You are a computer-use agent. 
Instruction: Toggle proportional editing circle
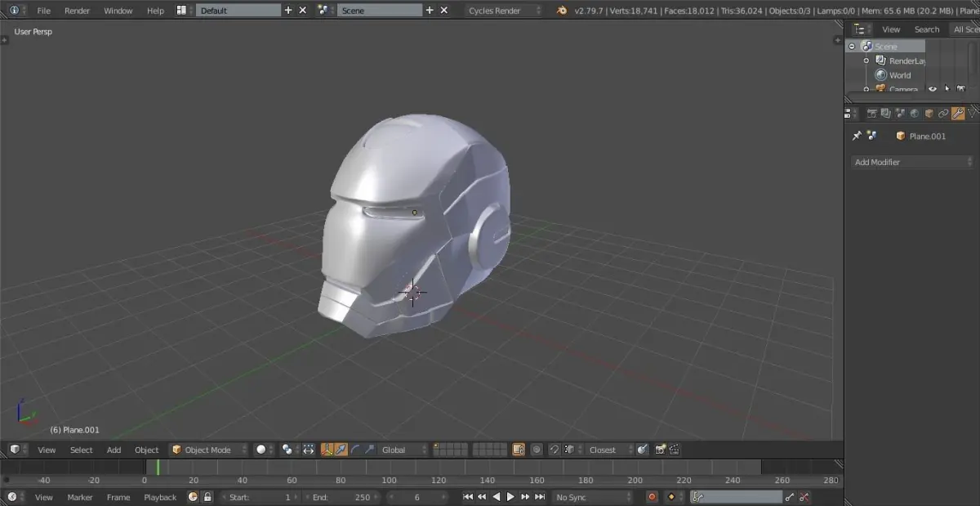[537, 450]
